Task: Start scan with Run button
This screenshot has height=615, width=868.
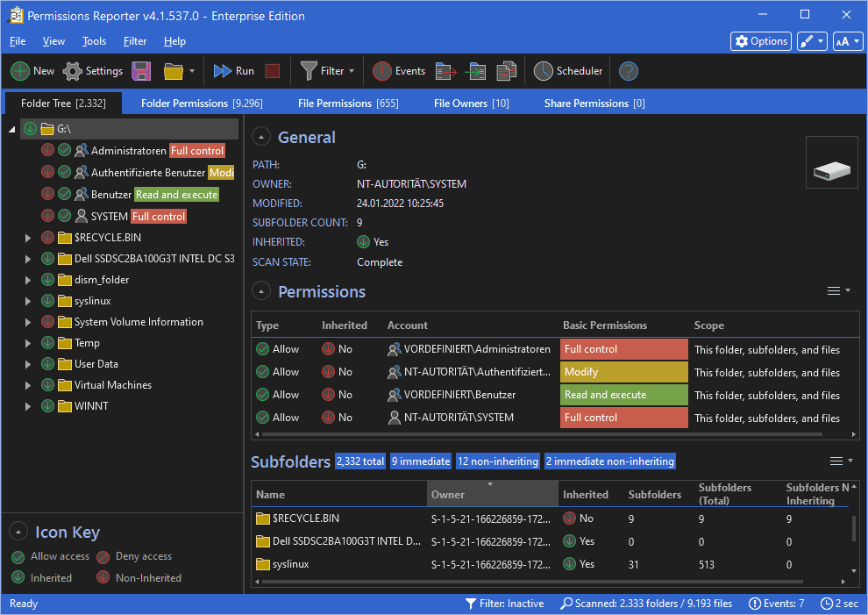Action: [233, 71]
